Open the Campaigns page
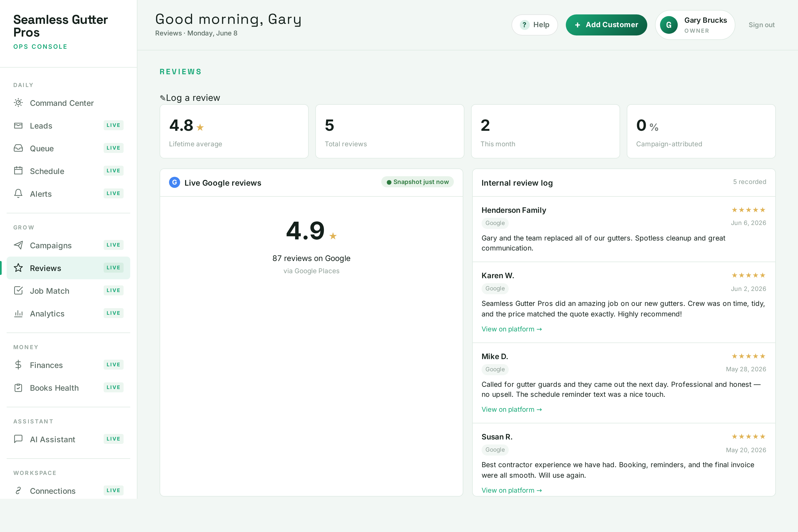This screenshot has height=532, width=798. pos(68,245)
